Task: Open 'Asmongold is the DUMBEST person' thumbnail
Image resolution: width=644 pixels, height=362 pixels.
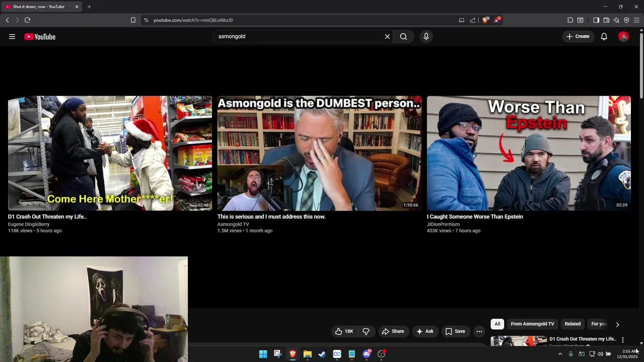Action: 319,153
